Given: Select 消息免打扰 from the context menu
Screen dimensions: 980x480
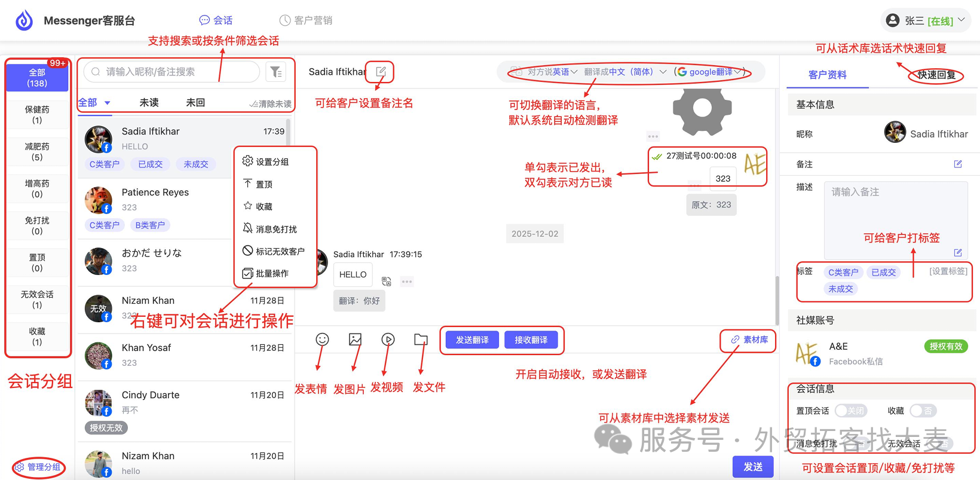Looking at the screenshot, I should pos(270,229).
